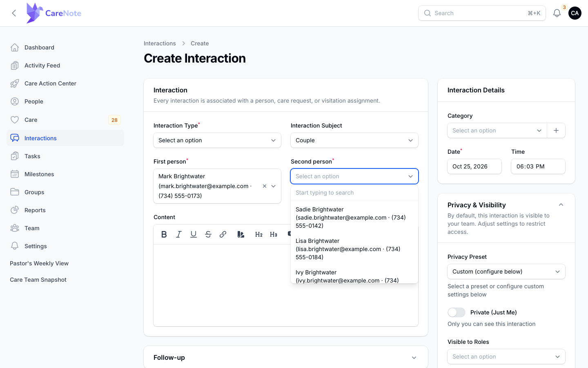The image size is (588, 368).
Task: Click the highlight color icon in editor
Action: [241, 234]
